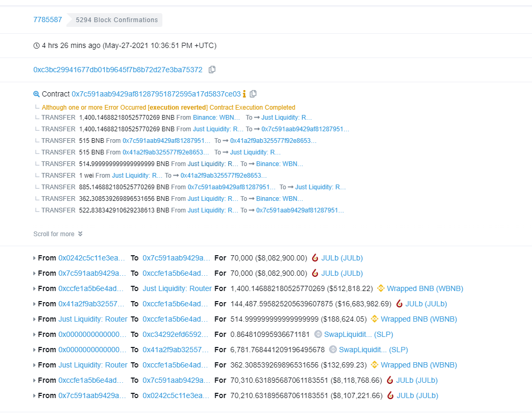Open SwapLiquidit... (SLP) link in 0.864810 row
The image size is (532, 416).
coord(359,334)
